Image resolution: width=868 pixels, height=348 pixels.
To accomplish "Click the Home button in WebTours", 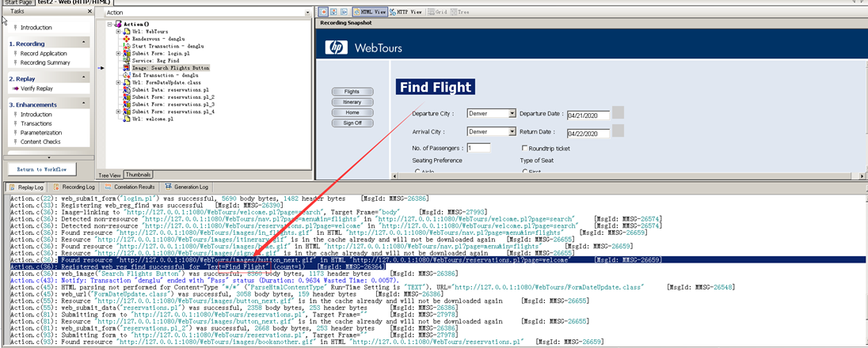I will (x=352, y=112).
